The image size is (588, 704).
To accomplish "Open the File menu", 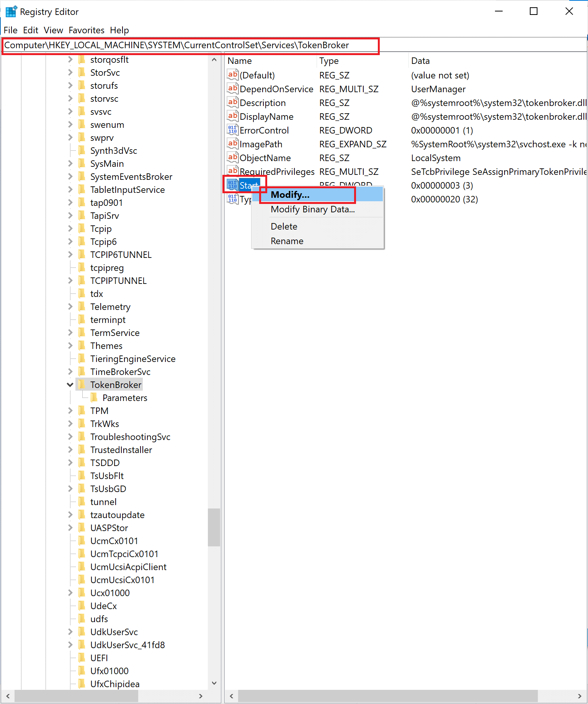I will click(11, 30).
